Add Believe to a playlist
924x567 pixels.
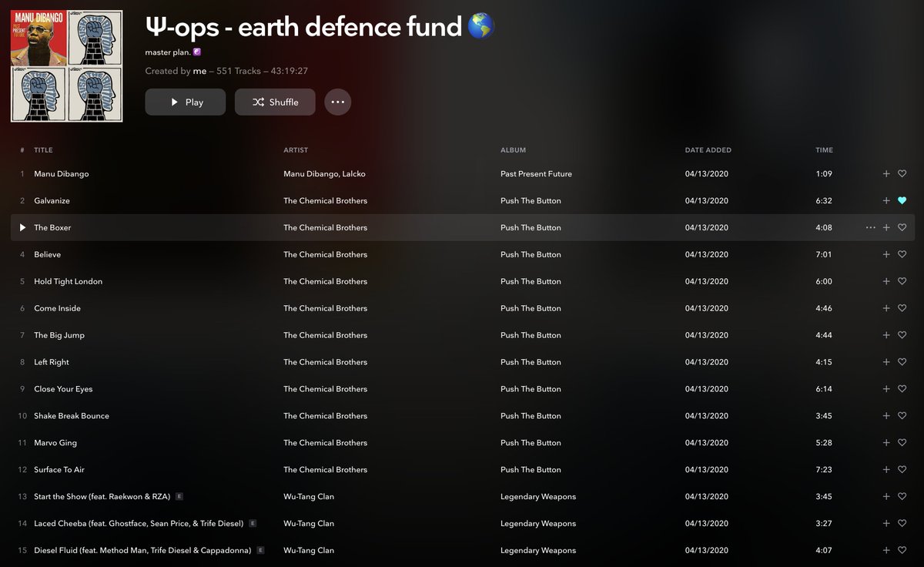pyautogui.click(x=886, y=255)
